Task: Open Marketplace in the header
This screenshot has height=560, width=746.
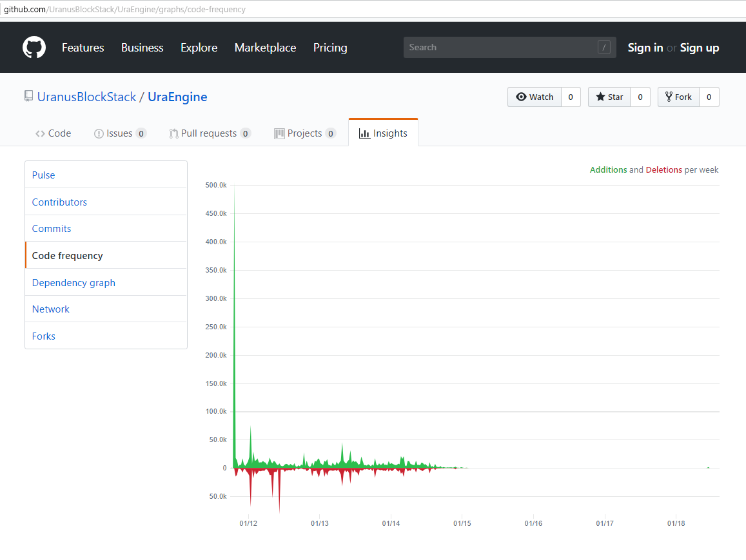Action: click(265, 48)
